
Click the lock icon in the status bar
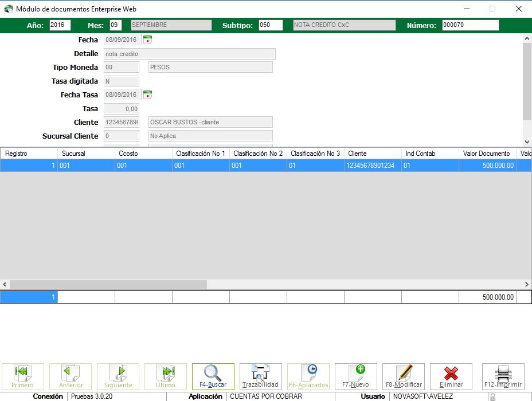click(492, 396)
